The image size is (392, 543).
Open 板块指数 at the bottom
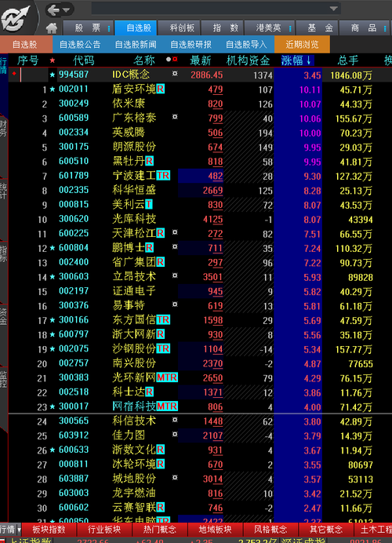(49, 530)
